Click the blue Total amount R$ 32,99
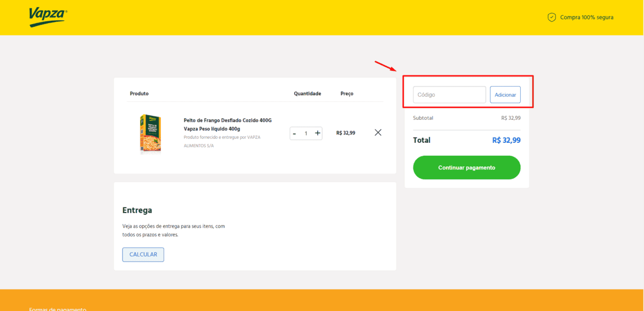 click(x=506, y=140)
